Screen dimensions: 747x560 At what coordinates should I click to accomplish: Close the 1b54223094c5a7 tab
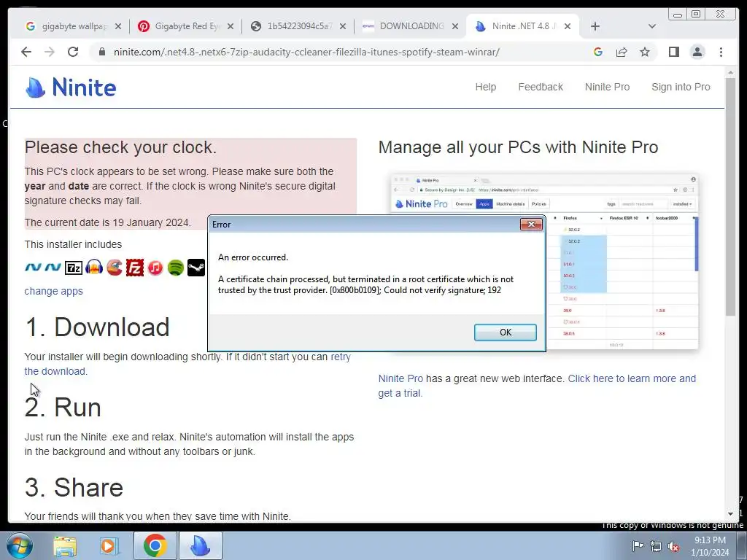[343, 26]
